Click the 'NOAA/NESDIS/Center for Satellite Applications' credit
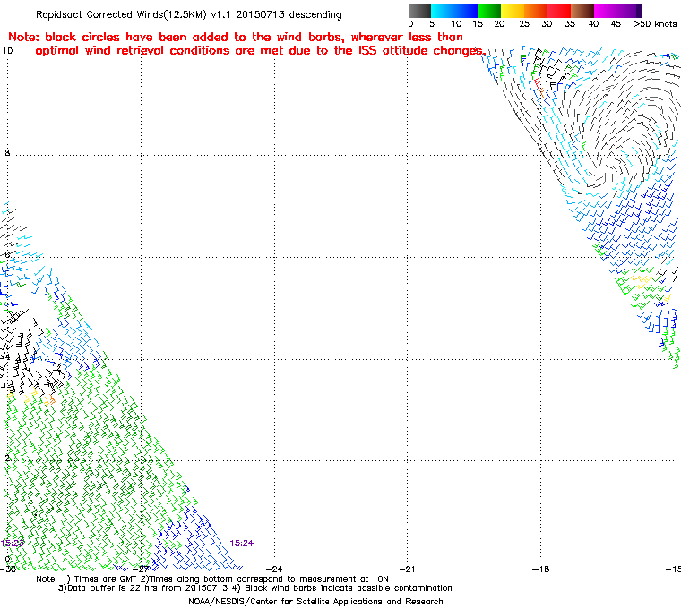Viewport: 681px width, 616px height. coord(315,602)
